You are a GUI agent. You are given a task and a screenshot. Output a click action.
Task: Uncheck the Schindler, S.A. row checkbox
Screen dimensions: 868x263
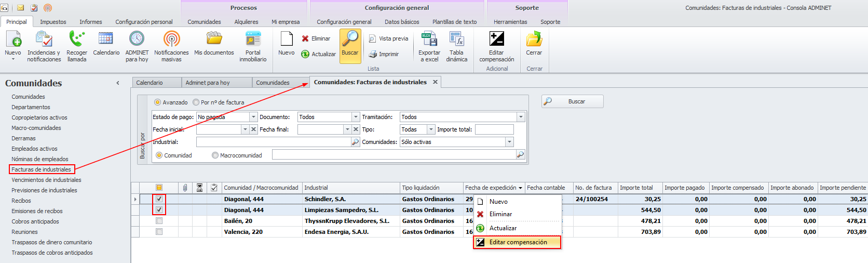point(159,199)
